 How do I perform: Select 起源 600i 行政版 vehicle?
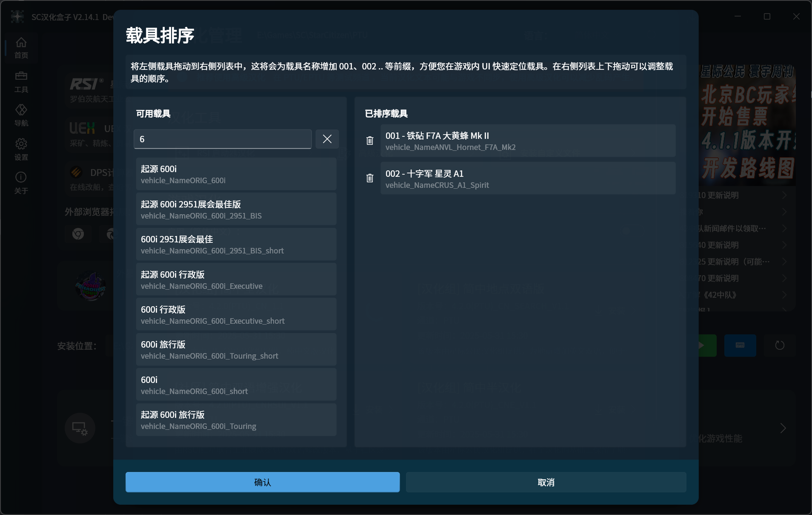tap(236, 279)
